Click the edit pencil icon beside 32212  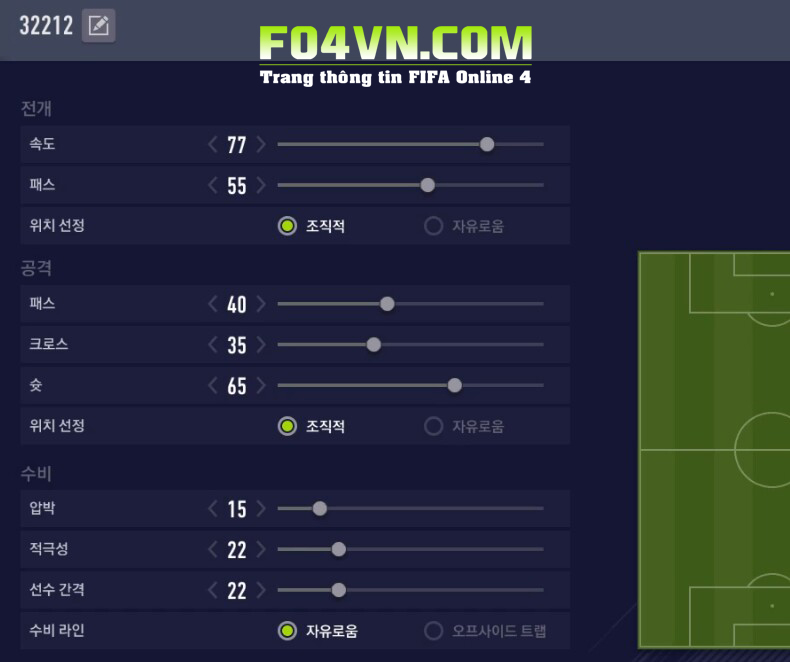point(98,26)
